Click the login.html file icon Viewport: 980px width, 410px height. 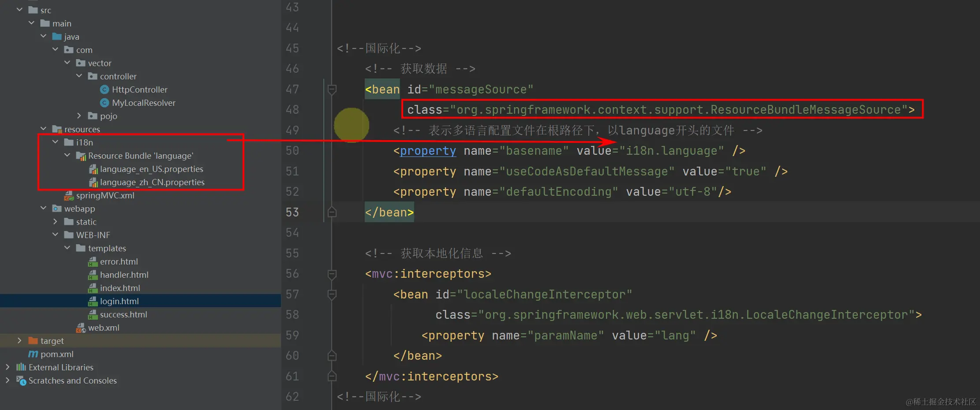click(93, 302)
